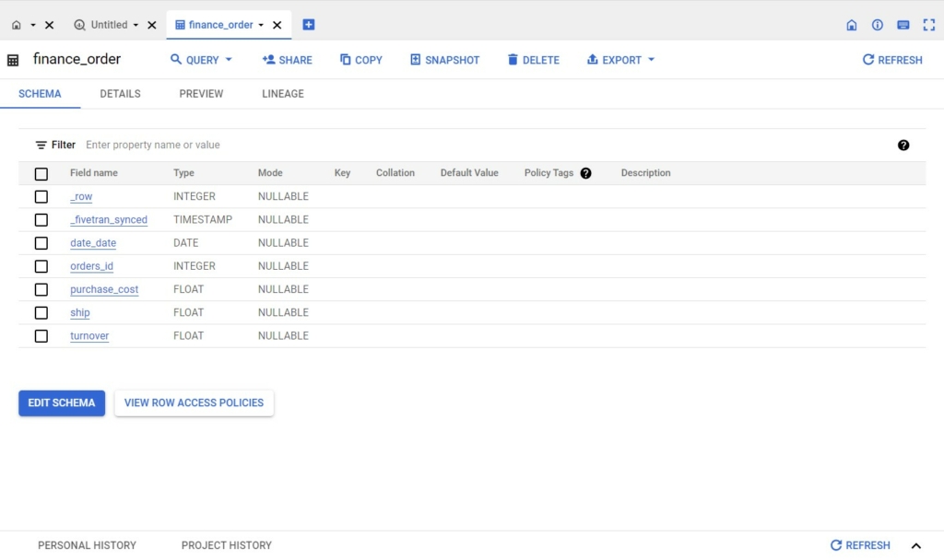Click the table icon beside finance_order title
Image resolution: width=944 pixels, height=560 pixels.
13,60
